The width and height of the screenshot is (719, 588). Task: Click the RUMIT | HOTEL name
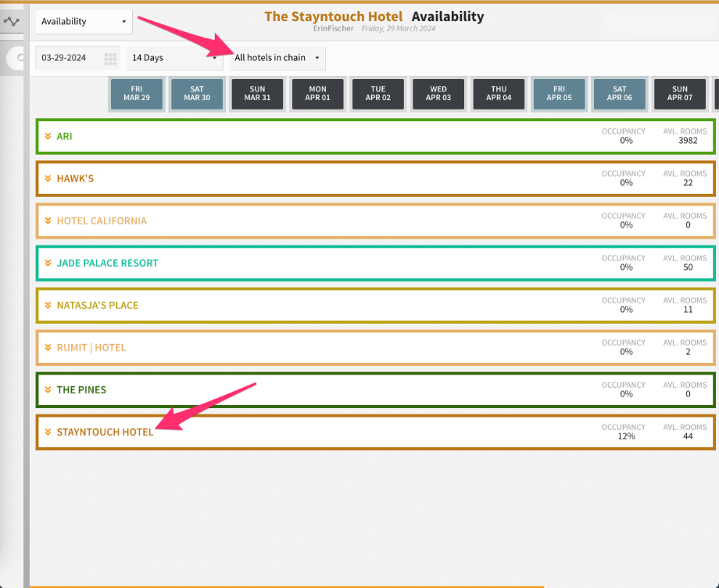91,348
